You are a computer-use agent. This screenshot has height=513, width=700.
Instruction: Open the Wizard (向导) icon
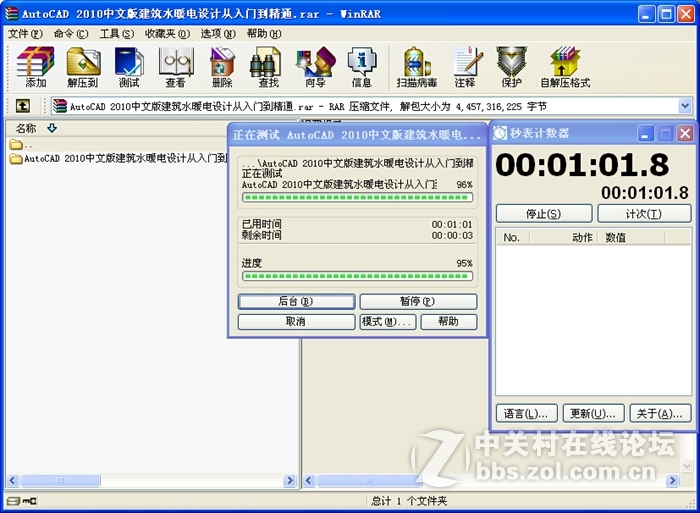click(x=315, y=67)
